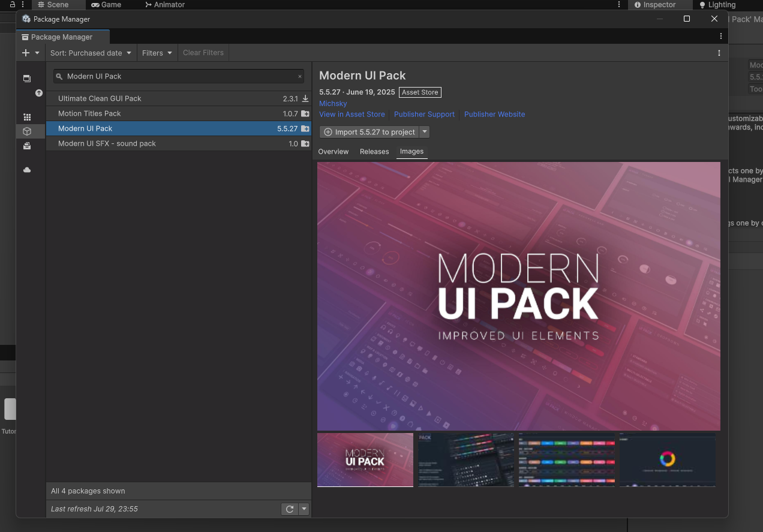
Task: Select the Unity Registry grid sidebar icon
Action: [27, 117]
